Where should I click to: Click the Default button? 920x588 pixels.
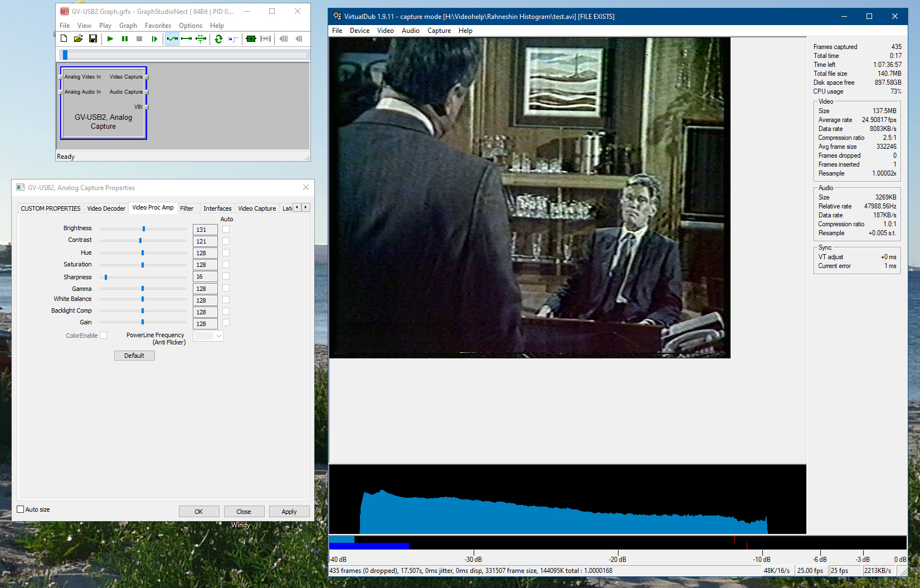coord(134,356)
